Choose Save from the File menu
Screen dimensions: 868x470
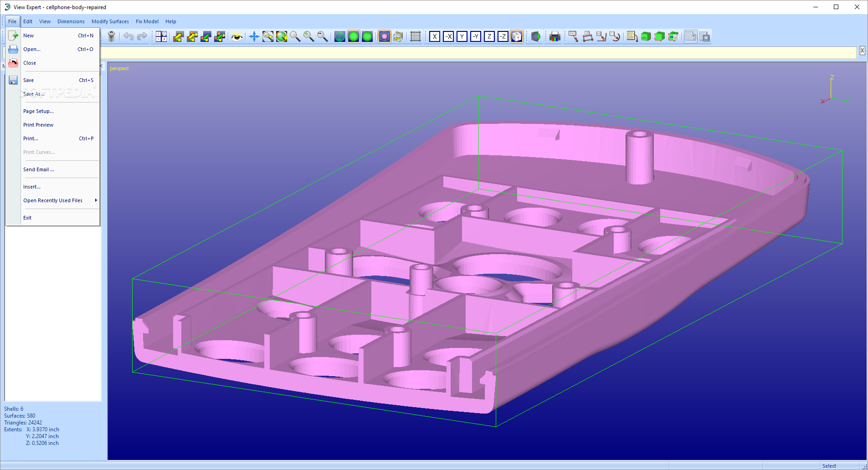click(x=53, y=80)
